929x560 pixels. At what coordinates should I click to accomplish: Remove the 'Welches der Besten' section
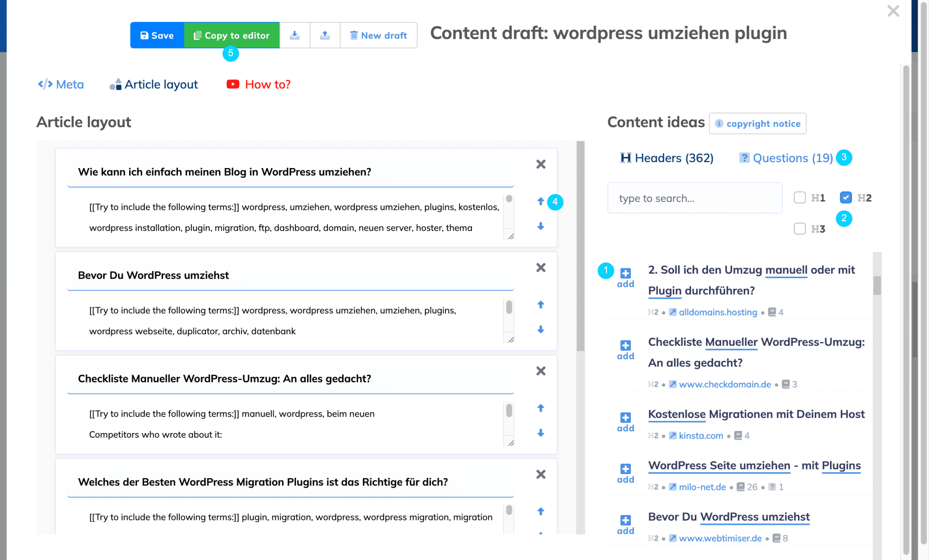point(541,475)
